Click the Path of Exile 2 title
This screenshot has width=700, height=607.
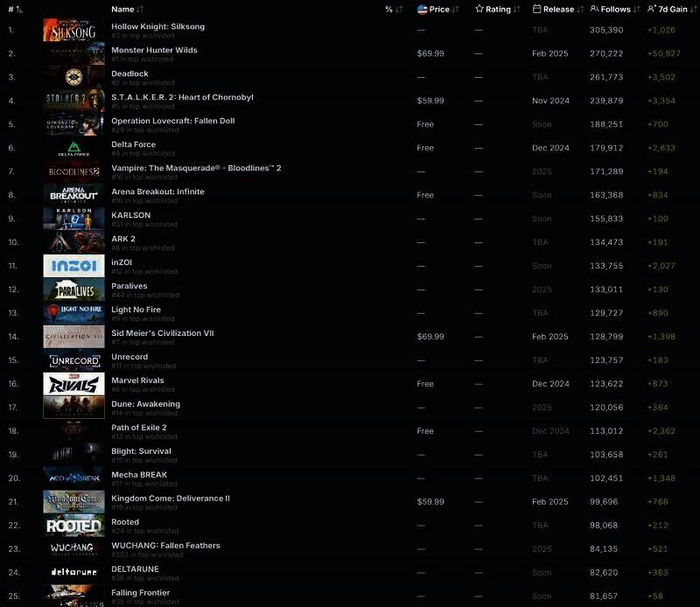click(138, 428)
